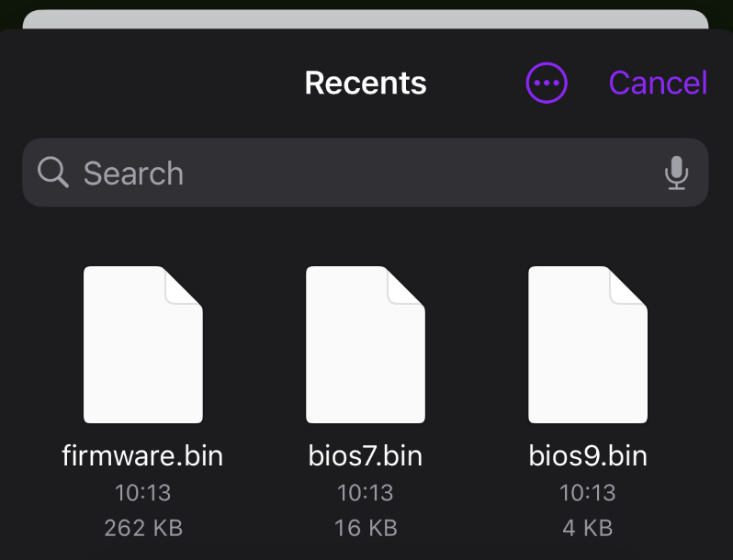This screenshot has height=560, width=733.
Task: Click the 4 KB file size text
Action: [x=588, y=528]
